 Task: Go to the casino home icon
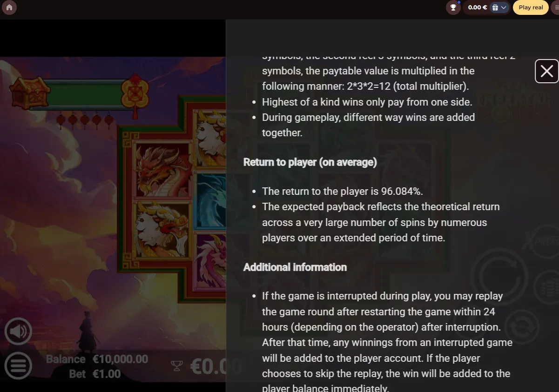pos(9,7)
